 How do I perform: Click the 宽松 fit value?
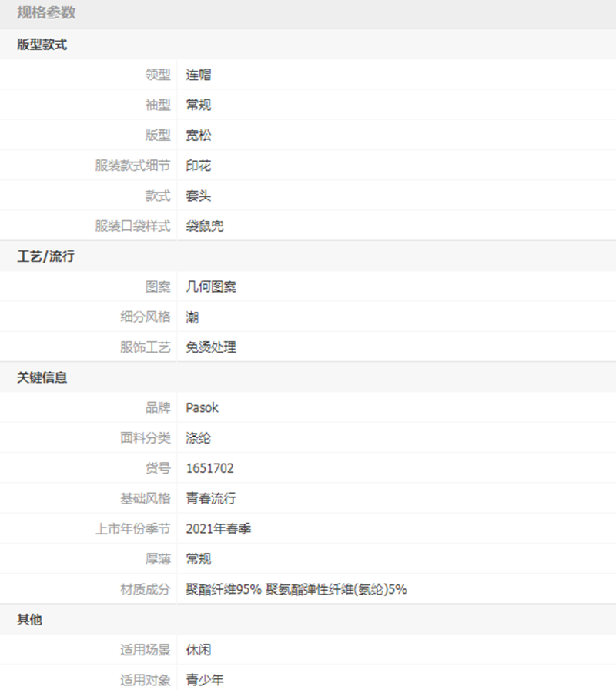(x=199, y=136)
